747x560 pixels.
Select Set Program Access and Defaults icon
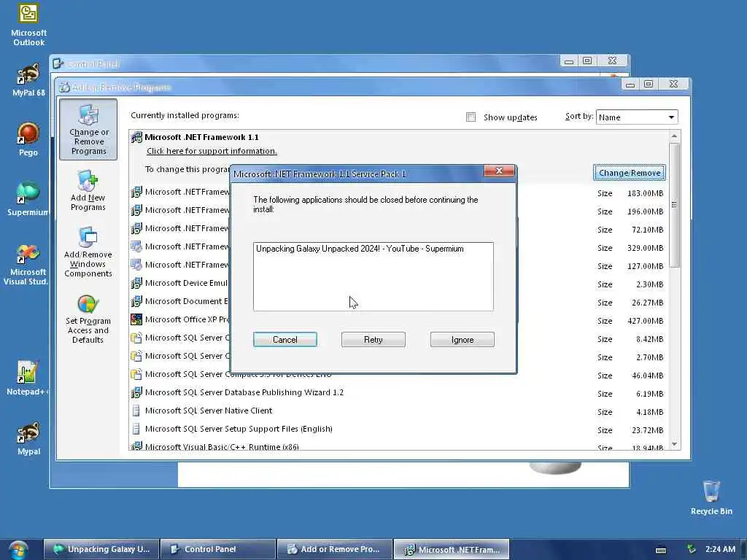point(88,319)
